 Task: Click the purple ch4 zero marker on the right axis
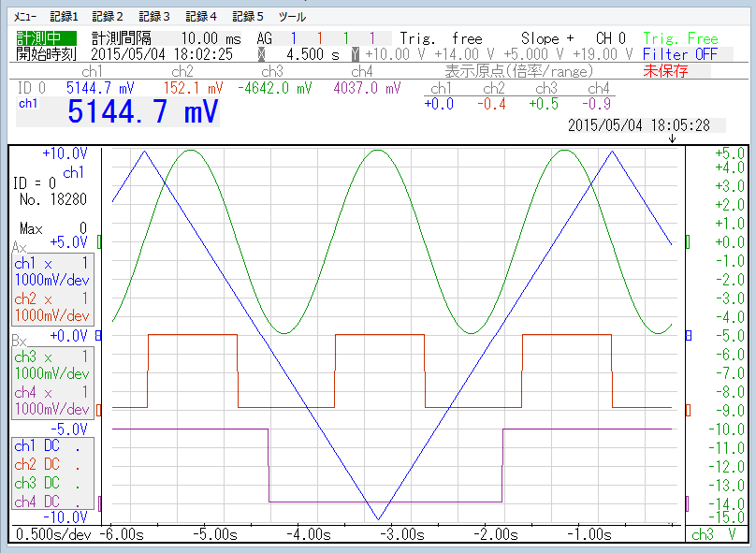(687, 504)
